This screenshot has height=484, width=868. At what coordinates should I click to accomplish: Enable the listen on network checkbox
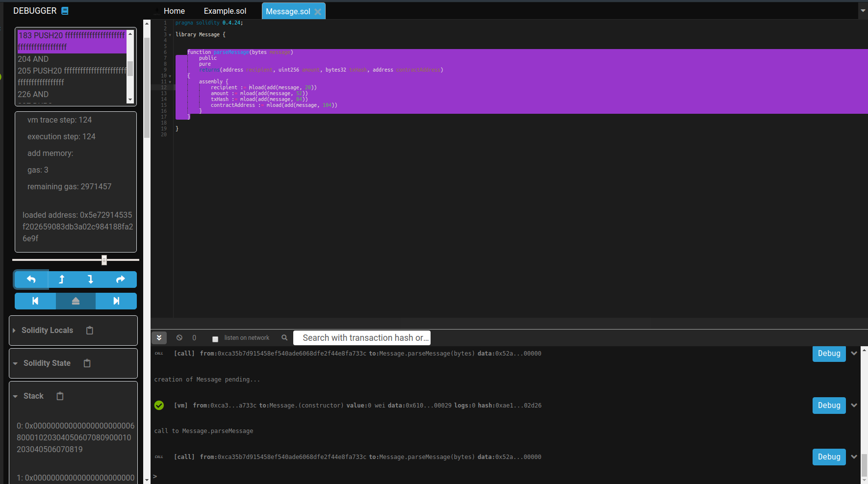215,338
